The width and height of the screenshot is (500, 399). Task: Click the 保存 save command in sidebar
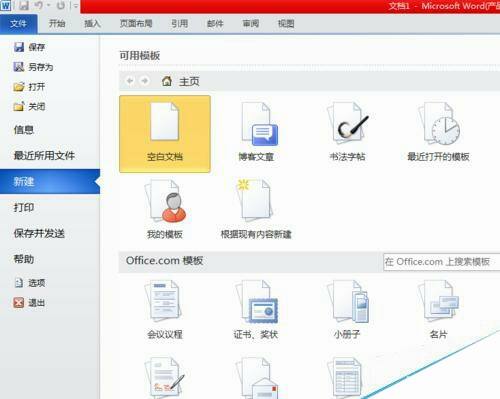29,47
